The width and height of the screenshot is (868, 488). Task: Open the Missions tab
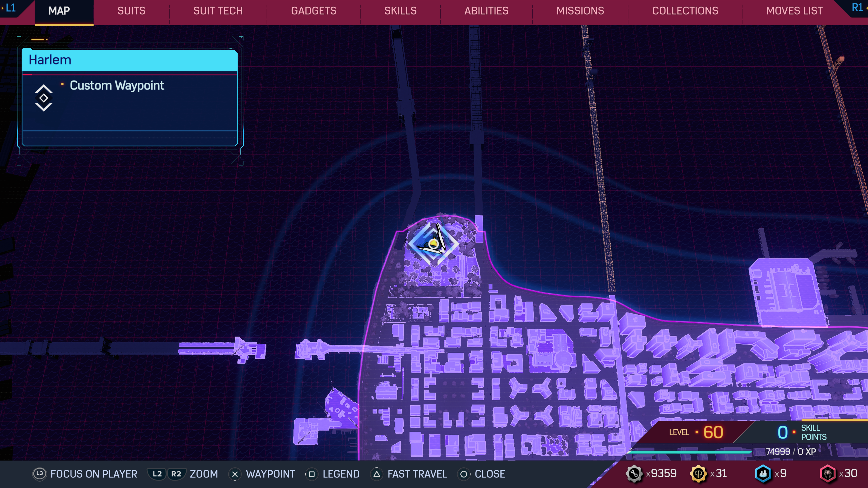point(580,11)
